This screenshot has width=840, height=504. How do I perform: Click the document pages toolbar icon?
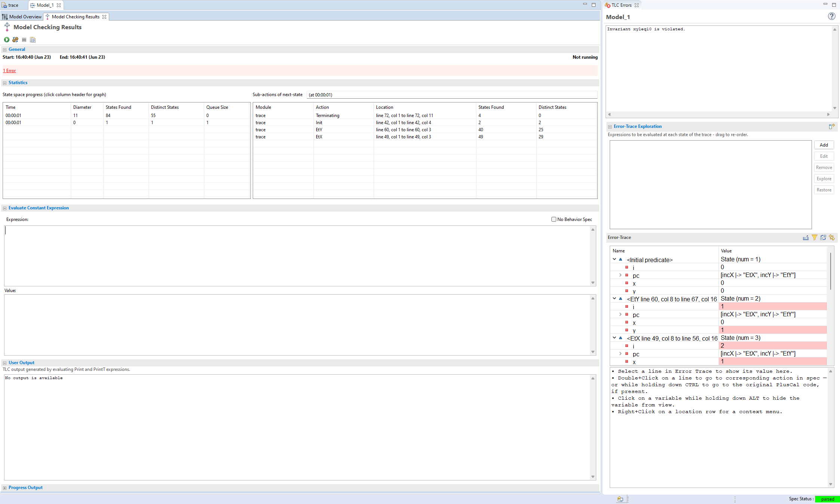point(33,40)
